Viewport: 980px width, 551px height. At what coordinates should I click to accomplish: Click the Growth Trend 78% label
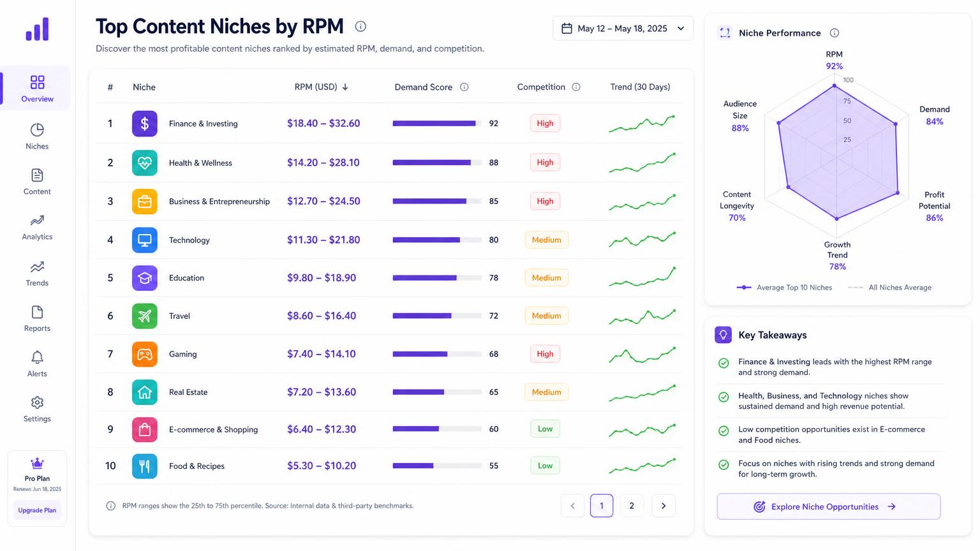(x=837, y=256)
